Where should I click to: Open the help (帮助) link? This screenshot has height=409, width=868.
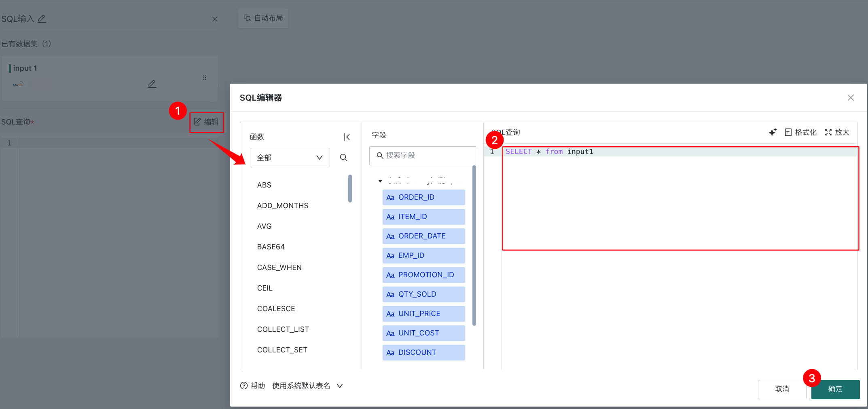click(x=253, y=386)
